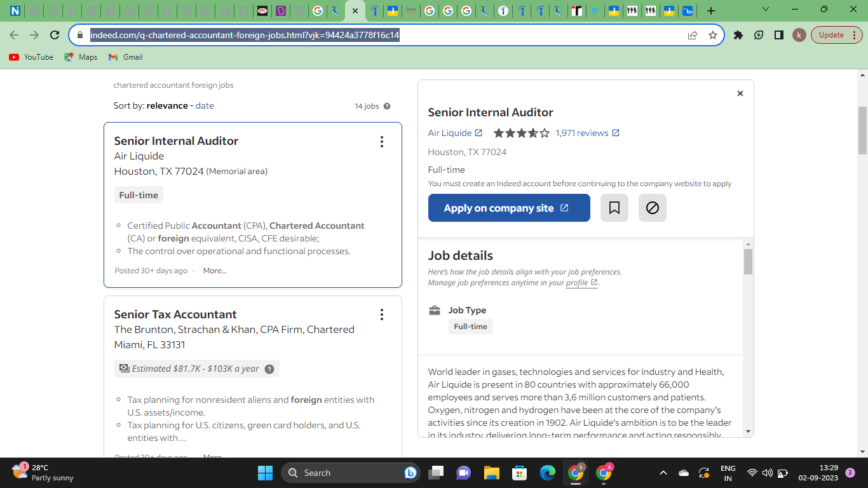Viewport: 868px width, 488px height.
Task: Open Task View on taskbar
Action: tap(436, 473)
